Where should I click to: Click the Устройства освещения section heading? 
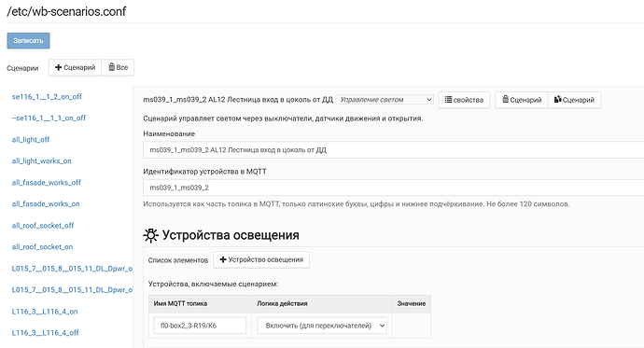coord(231,235)
